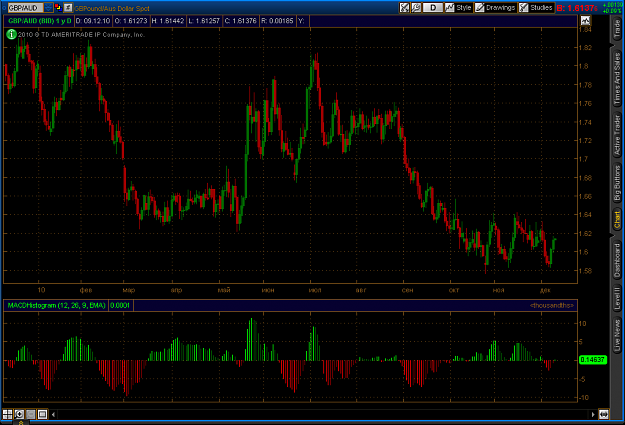Click the chart mode icon above price axis
The image size is (625, 425).
pyautogui.click(x=585, y=20)
